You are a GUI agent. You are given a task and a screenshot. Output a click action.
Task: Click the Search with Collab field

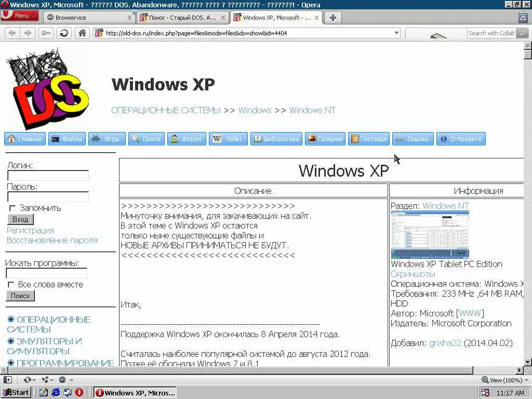pos(491,33)
